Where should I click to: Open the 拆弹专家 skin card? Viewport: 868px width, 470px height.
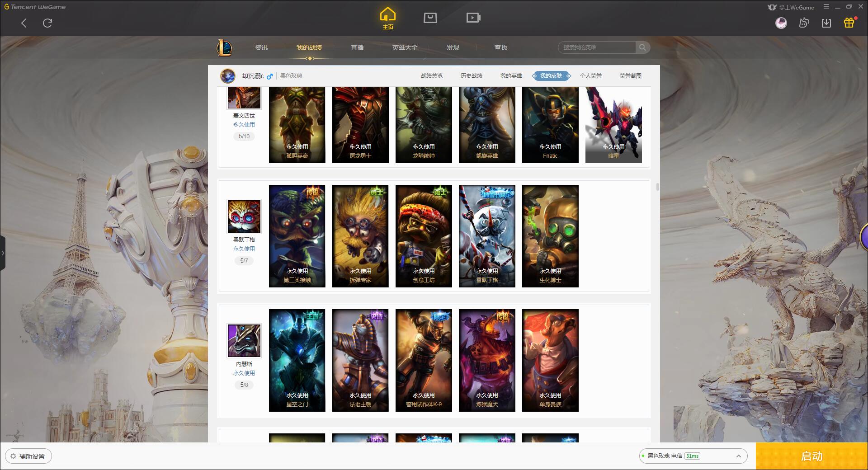[360, 236]
